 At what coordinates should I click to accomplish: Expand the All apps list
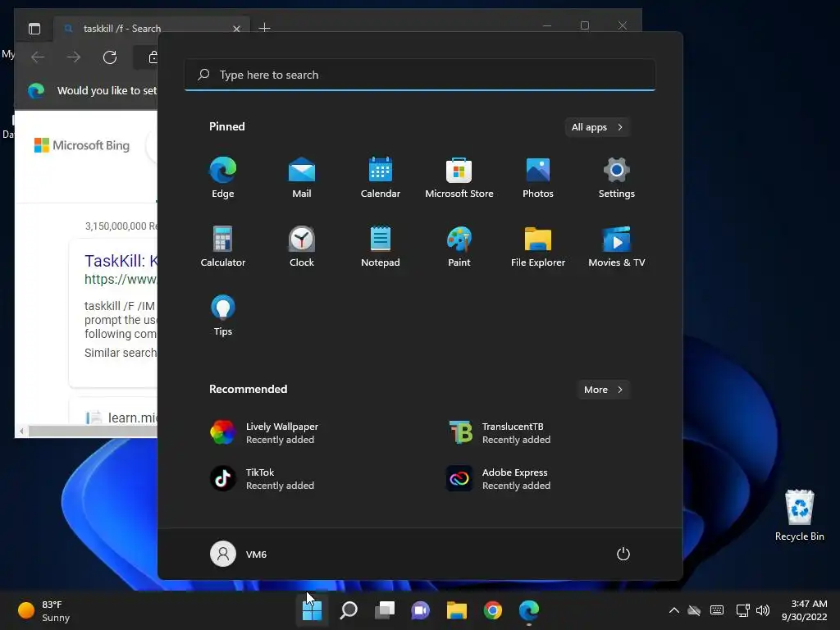tap(597, 127)
